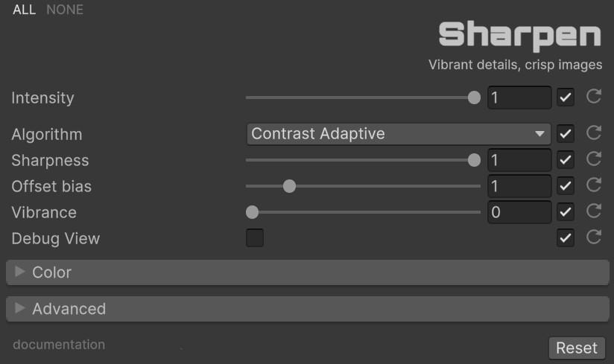Image resolution: width=614 pixels, height=364 pixels.
Task: Reset the Offset bias icon
Action: tap(594, 185)
